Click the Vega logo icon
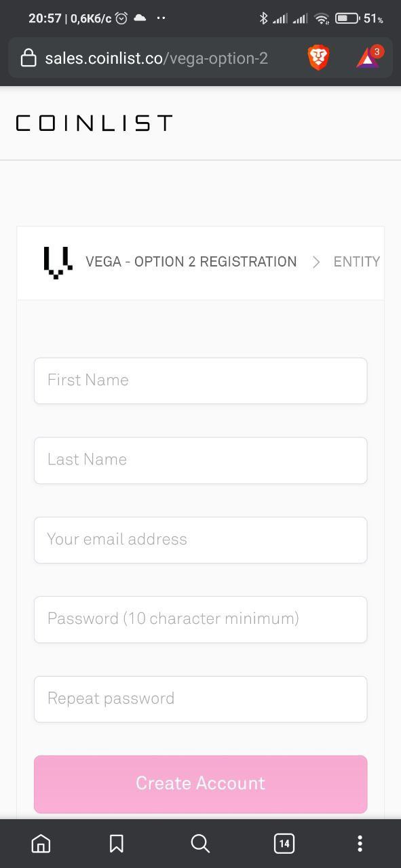Image resolution: width=401 pixels, height=868 pixels. tap(58, 263)
